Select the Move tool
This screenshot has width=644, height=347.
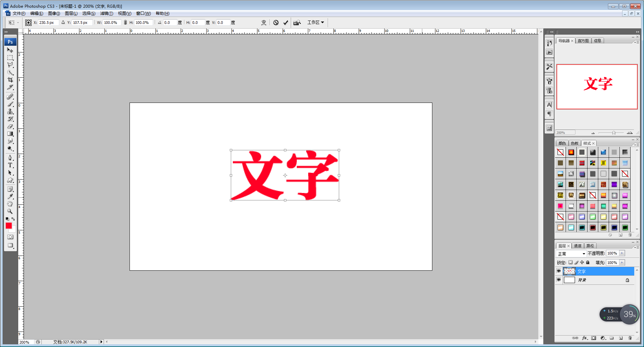[10, 50]
